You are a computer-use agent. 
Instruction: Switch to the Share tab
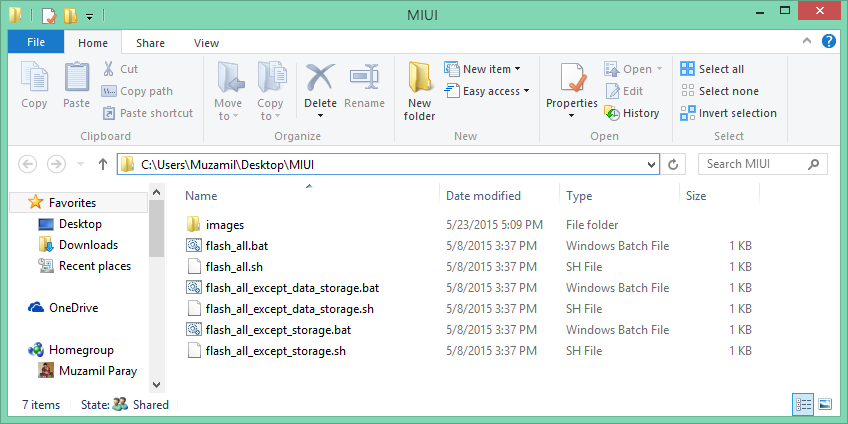pos(150,43)
